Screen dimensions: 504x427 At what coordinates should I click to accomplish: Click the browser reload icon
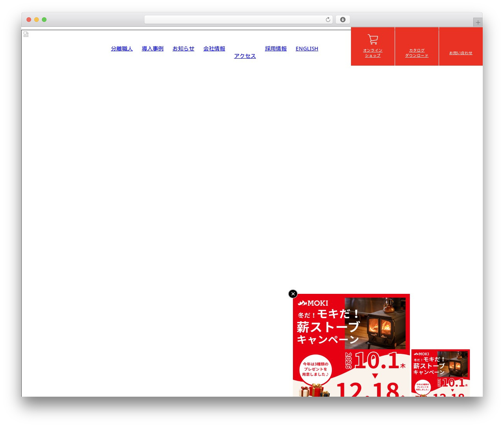coord(328,20)
